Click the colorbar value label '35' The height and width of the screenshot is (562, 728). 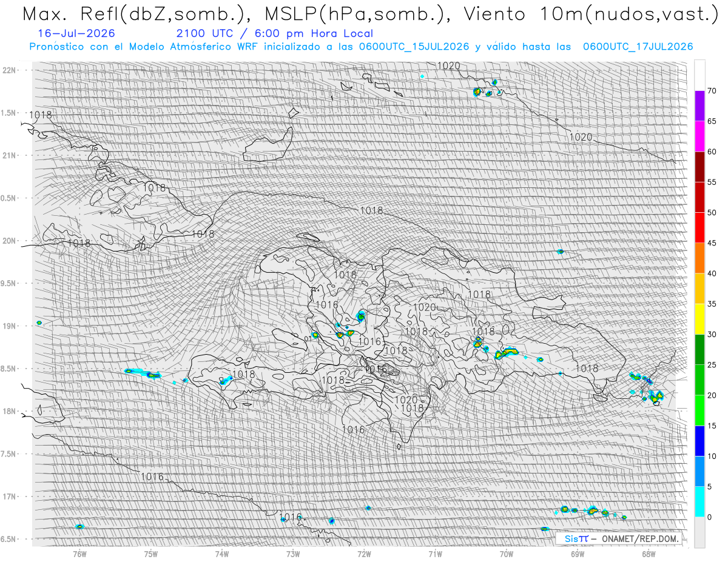(x=712, y=304)
